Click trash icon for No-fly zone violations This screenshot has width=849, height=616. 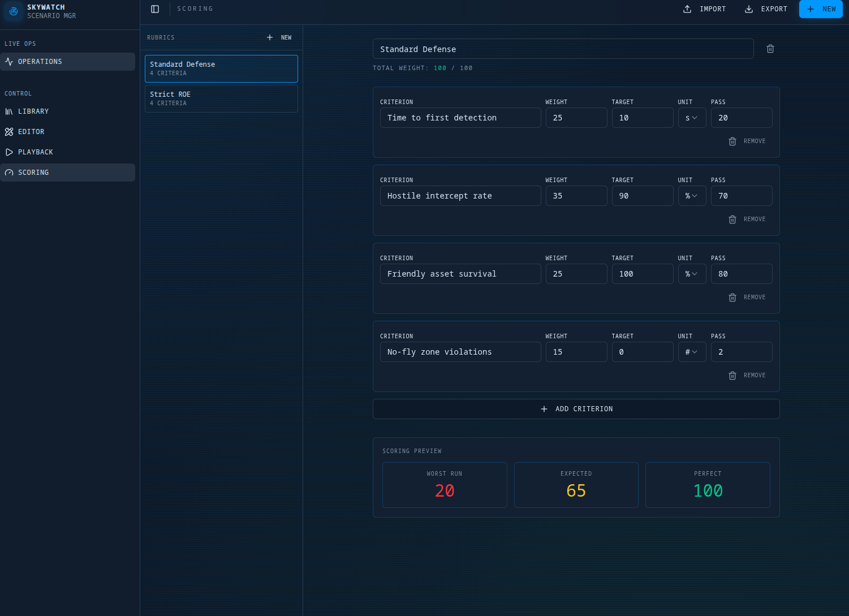[732, 376]
